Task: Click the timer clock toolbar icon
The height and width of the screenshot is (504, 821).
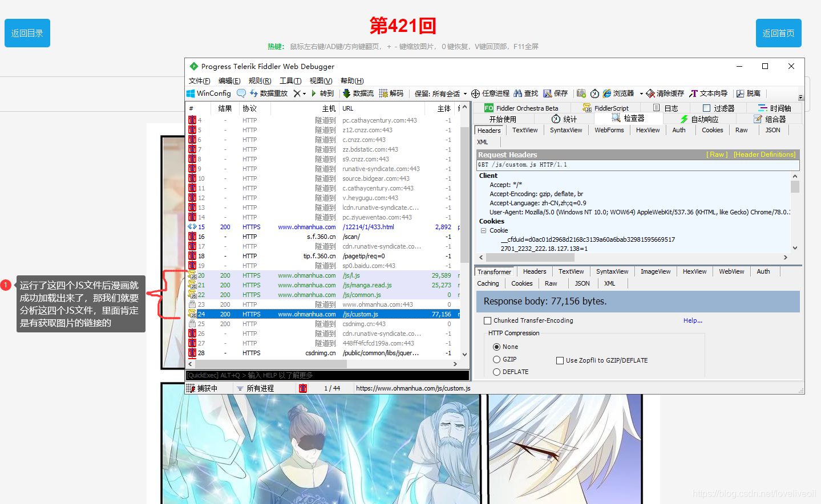Action: point(594,94)
